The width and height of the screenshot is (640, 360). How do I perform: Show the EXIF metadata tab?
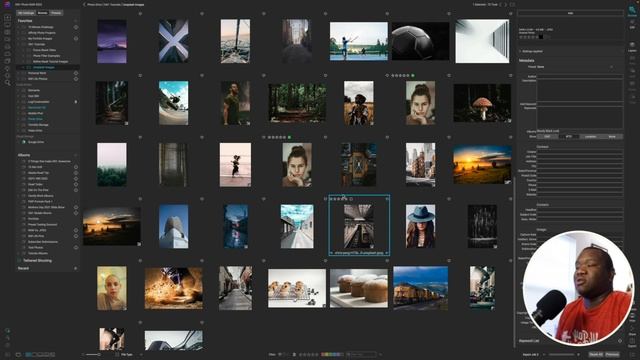click(x=547, y=137)
